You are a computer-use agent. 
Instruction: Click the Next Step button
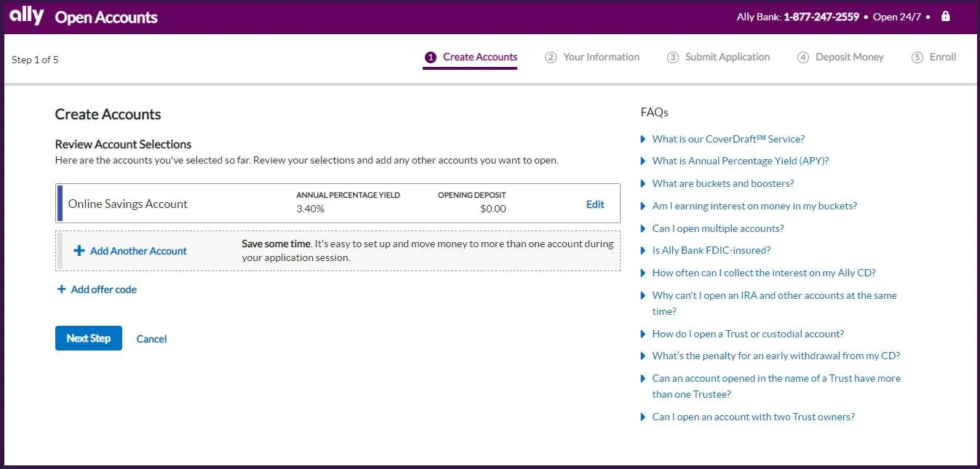[x=88, y=337]
